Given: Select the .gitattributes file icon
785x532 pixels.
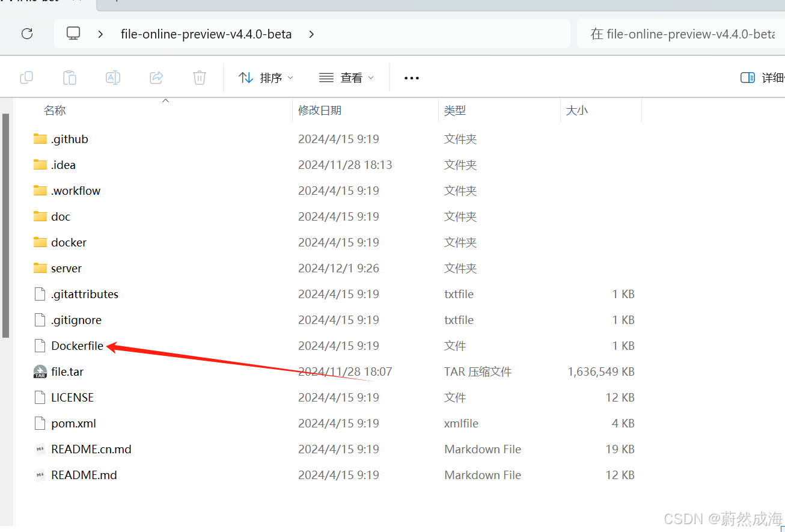Looking at the screenshot, I should point(40,294).
